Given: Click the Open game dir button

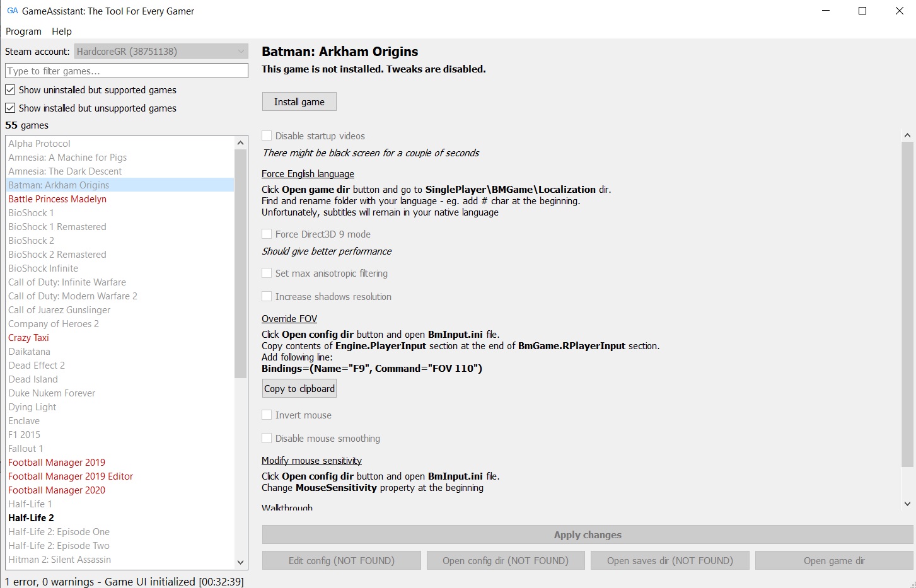Looking at the screenshot, I should click(834, 560).
